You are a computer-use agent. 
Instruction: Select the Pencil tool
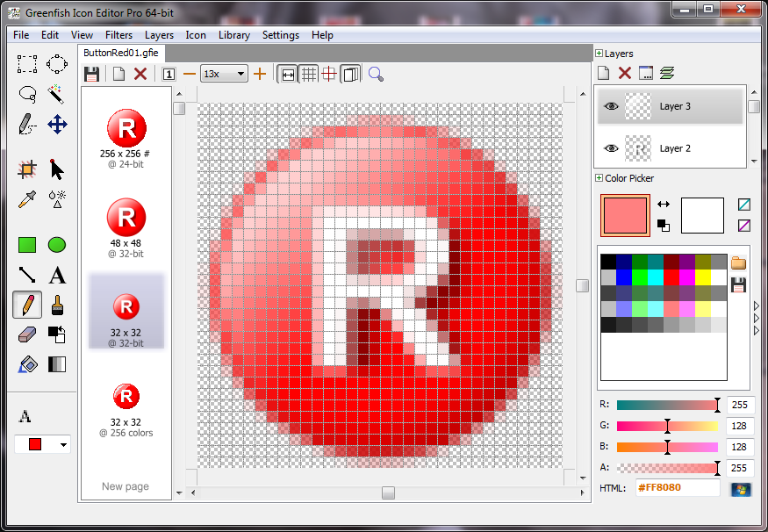tap(26, 305)
